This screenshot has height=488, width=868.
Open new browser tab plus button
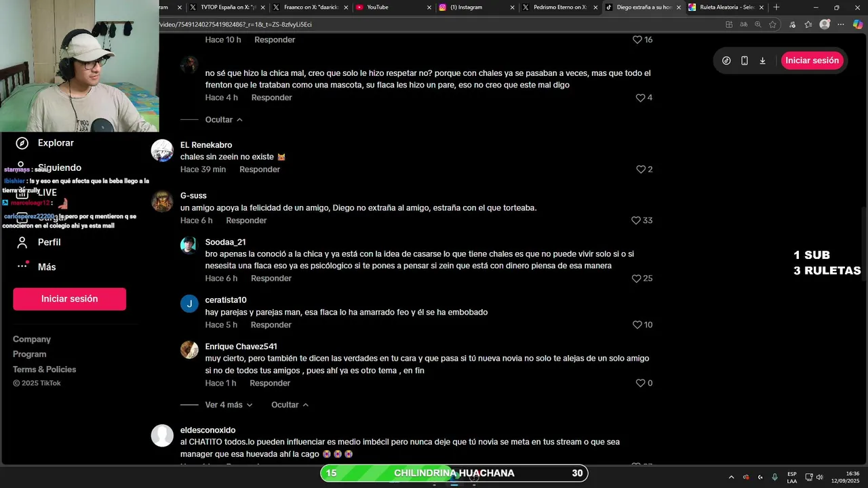coord(776,7)
